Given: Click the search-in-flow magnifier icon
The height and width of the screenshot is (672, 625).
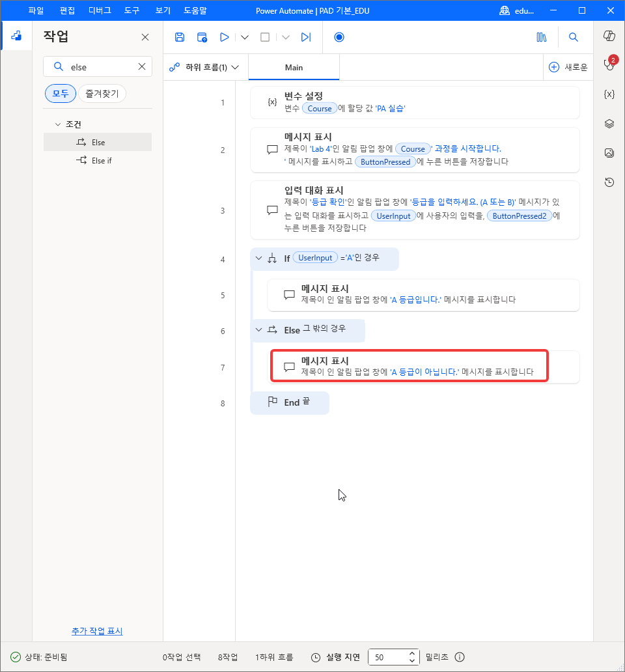Looking at the screenshot, I should click(x=573, y=37).
